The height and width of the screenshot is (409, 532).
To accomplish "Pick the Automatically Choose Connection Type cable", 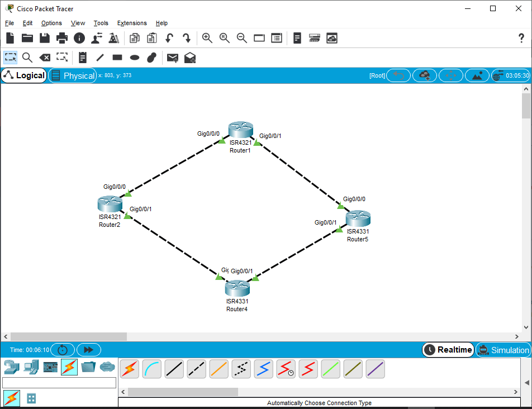I will click(x=129, y=369).
